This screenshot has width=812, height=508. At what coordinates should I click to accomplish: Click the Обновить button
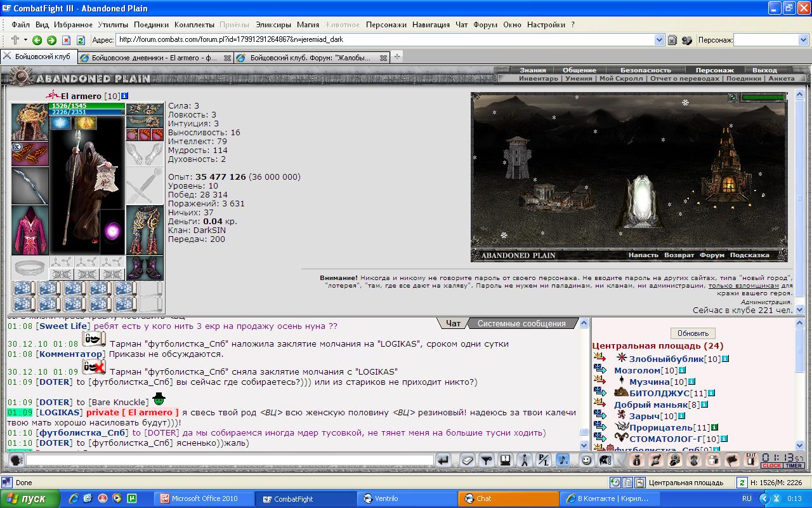pyautogui.click(x=693, y=333)
